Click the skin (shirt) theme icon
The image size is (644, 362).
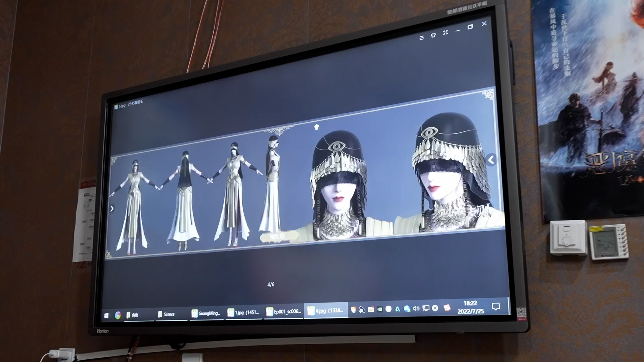(433, 35)
